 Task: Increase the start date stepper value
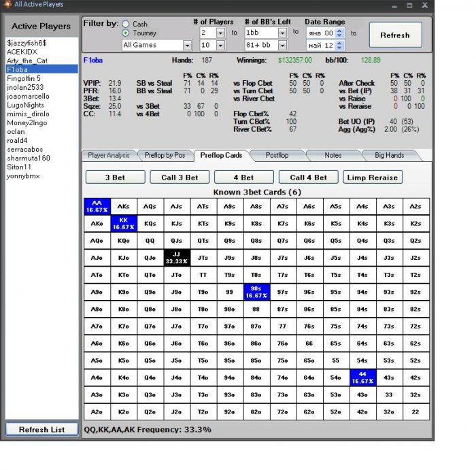point(339,31)
